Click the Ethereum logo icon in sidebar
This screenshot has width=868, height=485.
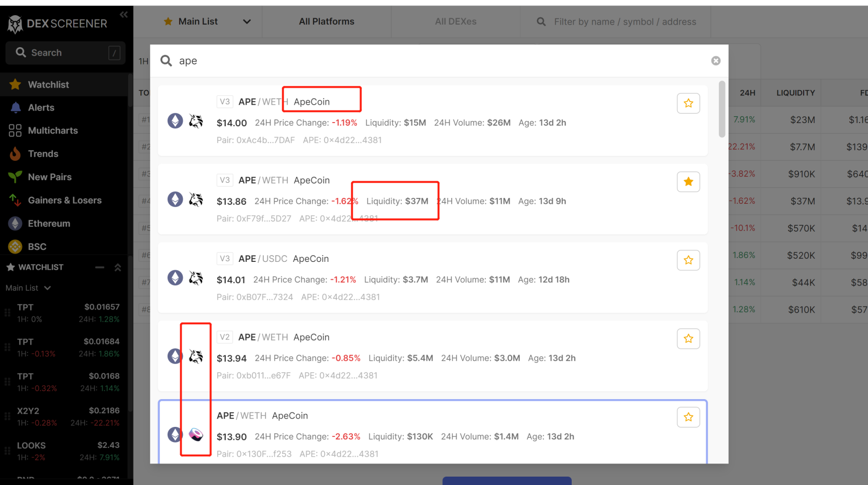coord(15,223)
